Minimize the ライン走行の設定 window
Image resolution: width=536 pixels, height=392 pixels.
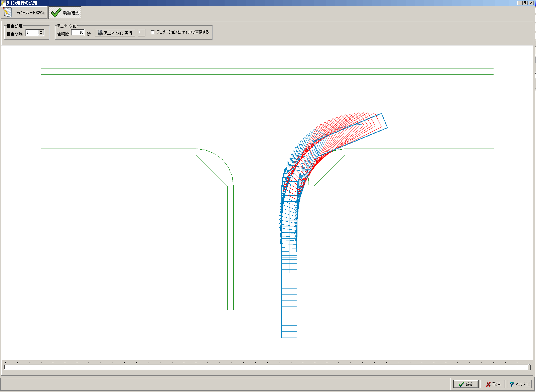(x=520, y=3)
